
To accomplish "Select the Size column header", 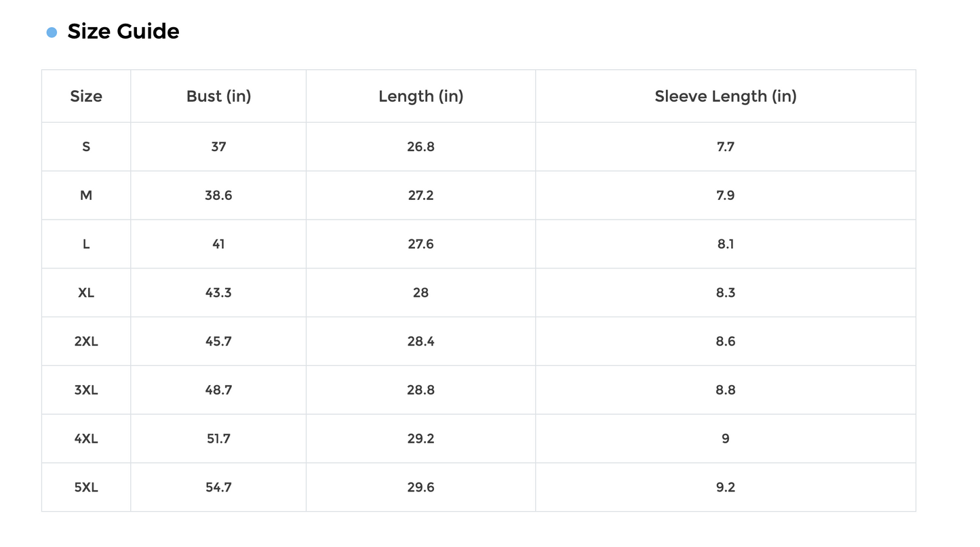I will pyautogui.click(x=86, y=96).
